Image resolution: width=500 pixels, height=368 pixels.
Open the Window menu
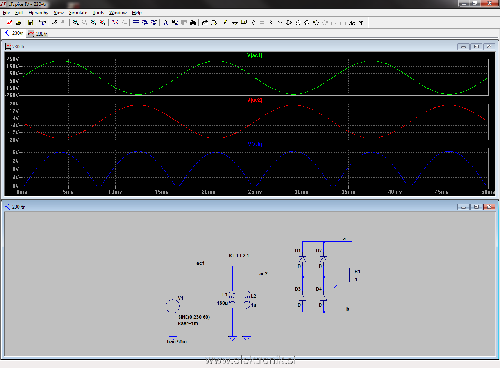[x=118, y=13]
